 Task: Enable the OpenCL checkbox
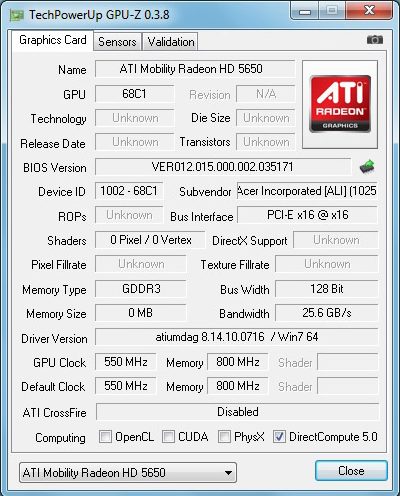[105, 437]
